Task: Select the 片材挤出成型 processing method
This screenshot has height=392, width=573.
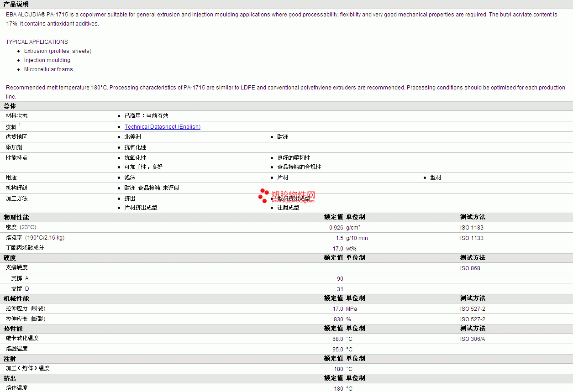Action: click(x=141, y=208)
